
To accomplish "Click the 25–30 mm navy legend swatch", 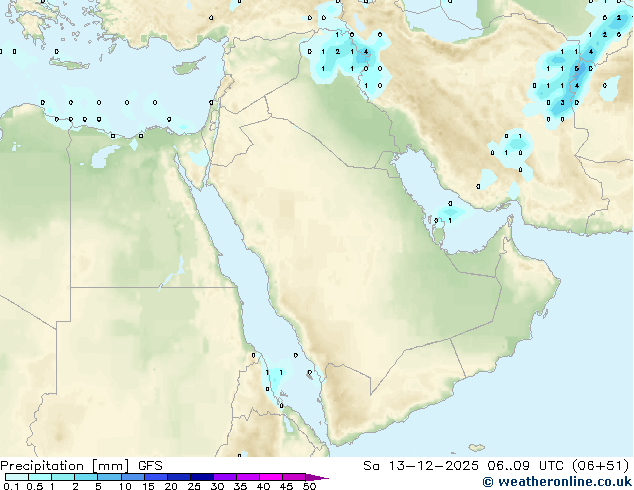I will point(202,477).
